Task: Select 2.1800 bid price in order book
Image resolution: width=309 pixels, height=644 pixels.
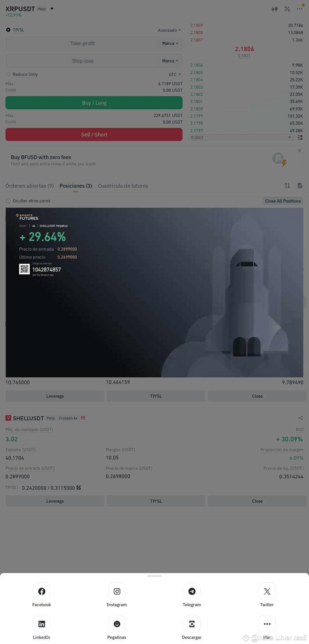Action: (197, 109)
